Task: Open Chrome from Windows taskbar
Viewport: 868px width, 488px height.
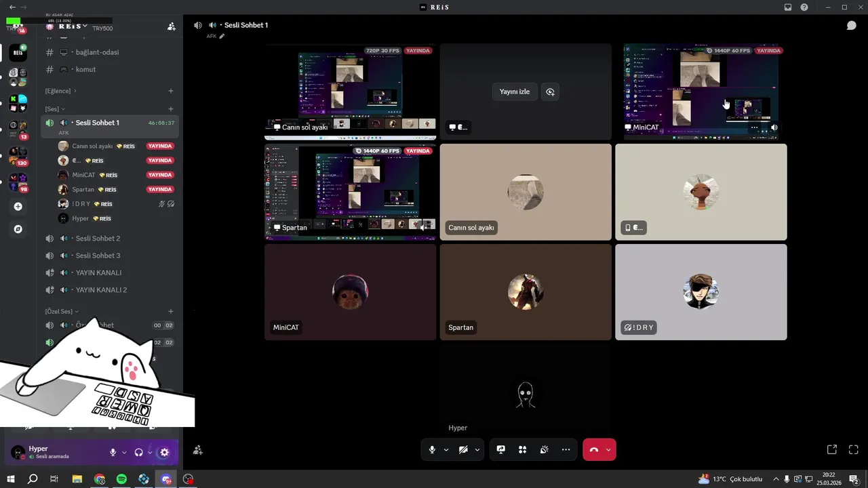Action: click(x=100, y=479)
